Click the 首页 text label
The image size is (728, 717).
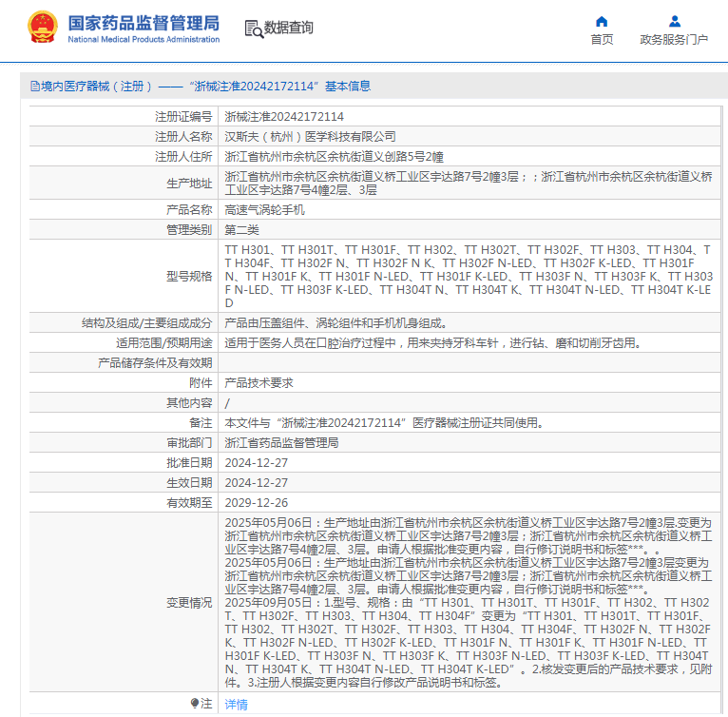[x=602, y=40]
